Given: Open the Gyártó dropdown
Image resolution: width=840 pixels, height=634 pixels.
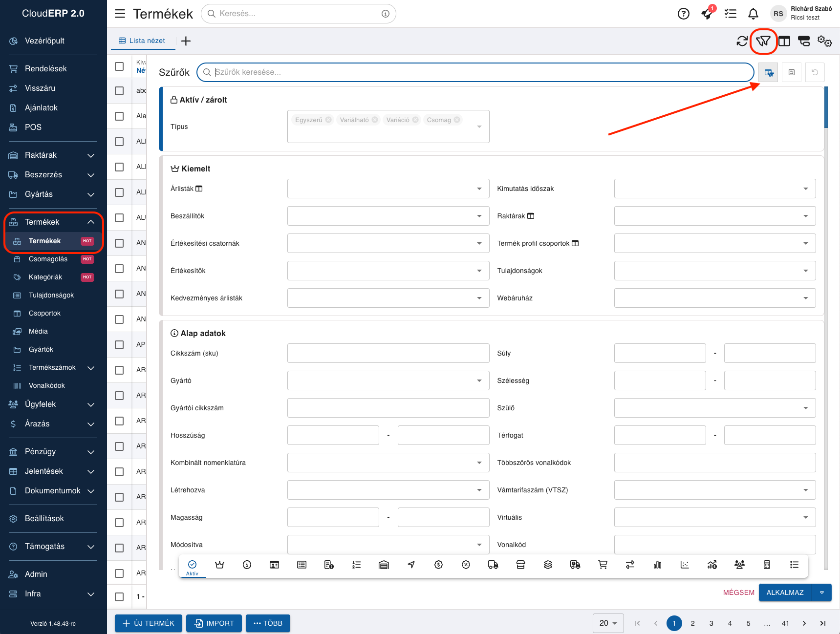Looking at the screenshot, I should point(388,381).
